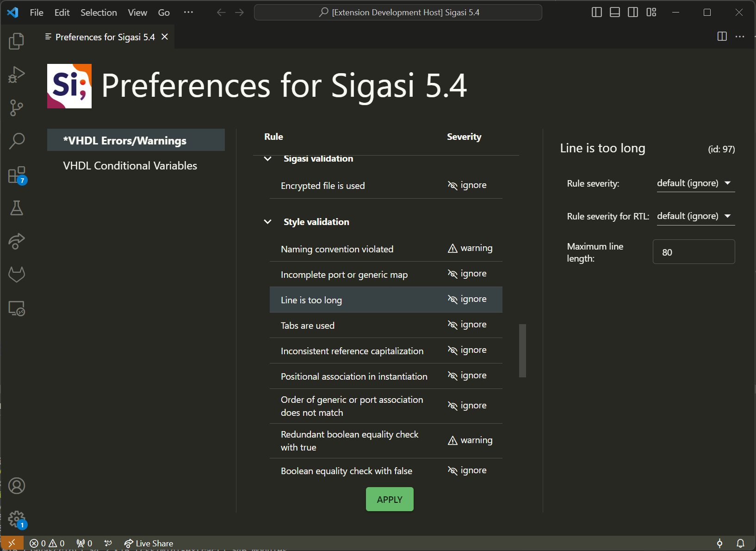Select VHDL Conditional Variables category
This screenshot has width=756, height=551.
coord(136,166)
